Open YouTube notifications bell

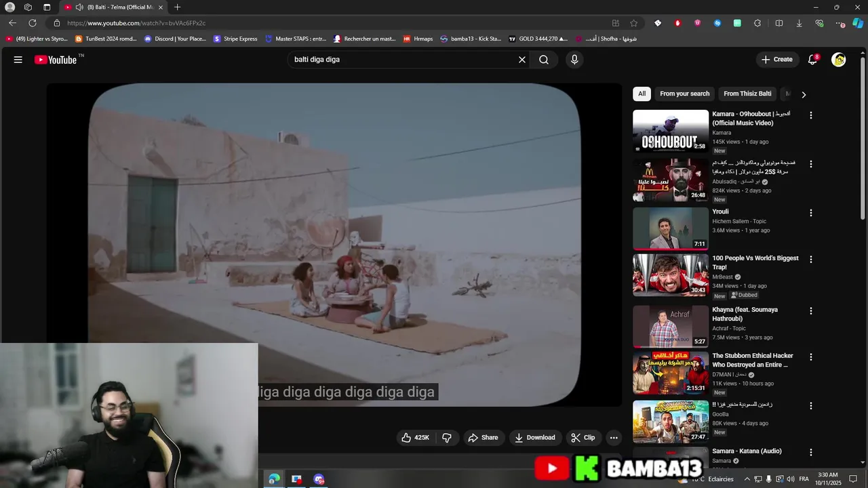pos(812,60)
